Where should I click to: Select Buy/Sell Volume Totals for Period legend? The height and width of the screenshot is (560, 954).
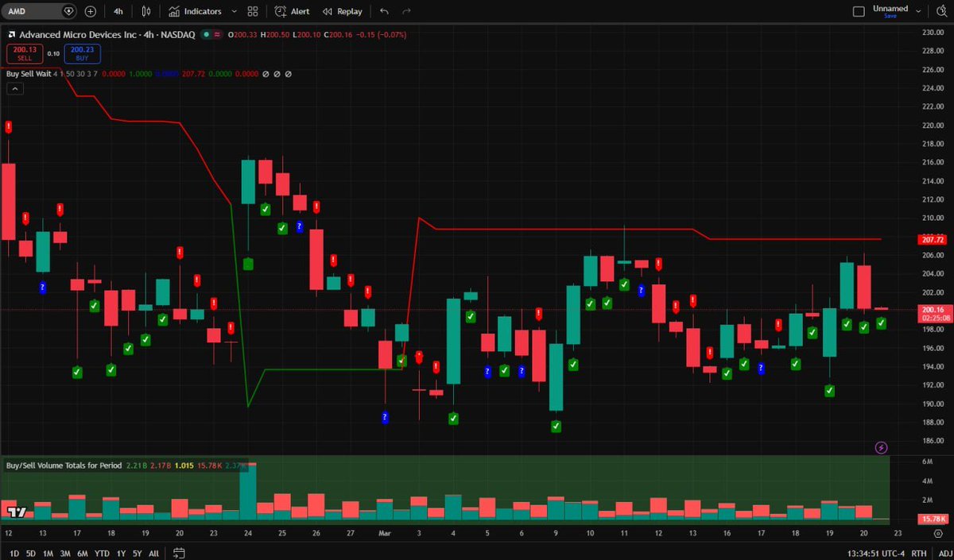click(64, 465)
